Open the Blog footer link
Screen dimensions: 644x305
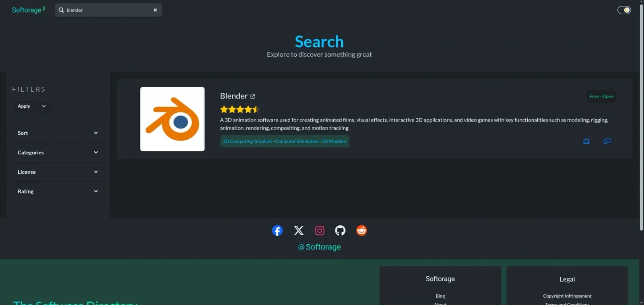(x=440, y=296)
